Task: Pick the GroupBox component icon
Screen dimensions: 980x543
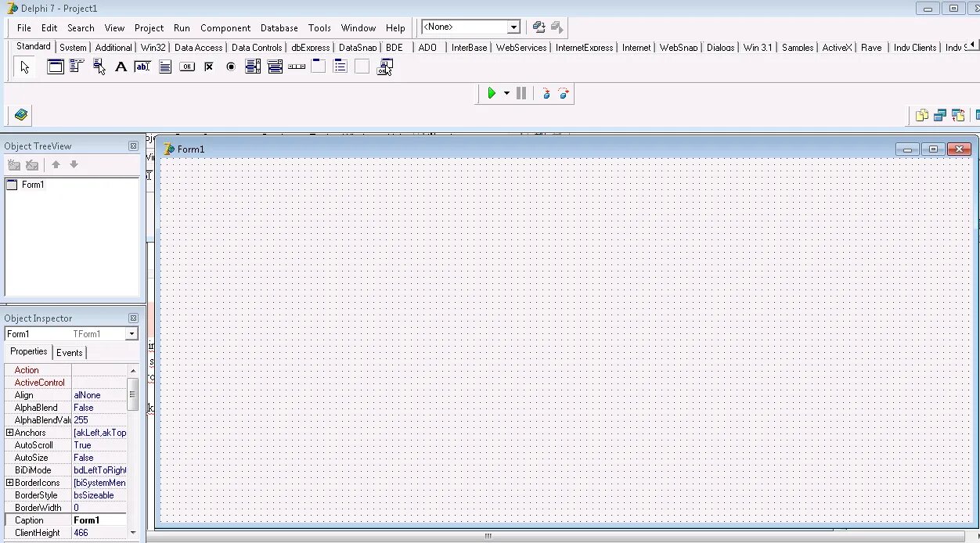Action: pyautogui.click(x=319, y=67)
